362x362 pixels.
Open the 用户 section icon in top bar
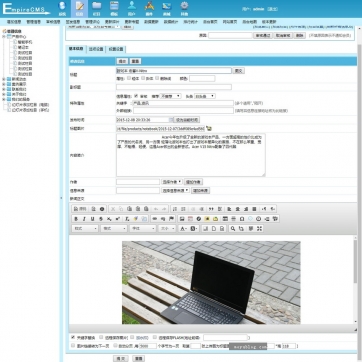pyautogui.click(x=132, y=8)
